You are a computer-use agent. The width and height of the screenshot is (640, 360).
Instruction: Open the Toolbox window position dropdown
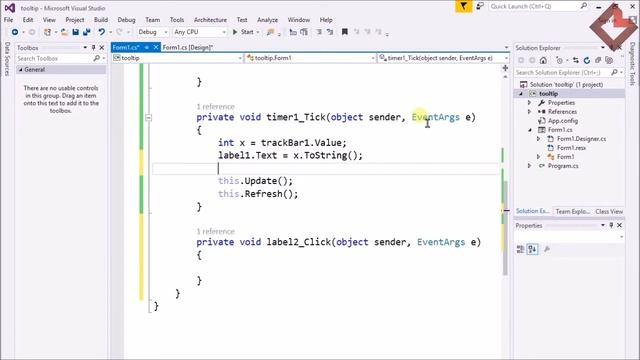coord(85,48)
